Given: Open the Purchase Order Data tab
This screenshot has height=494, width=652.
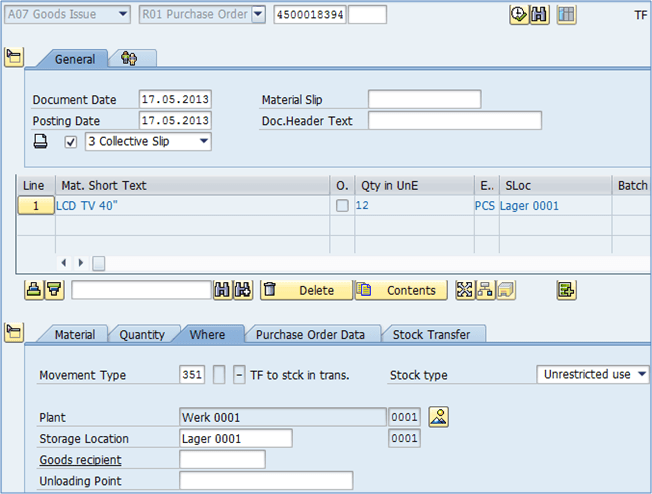Looking at the screenshot, I should tap(311, 335).
